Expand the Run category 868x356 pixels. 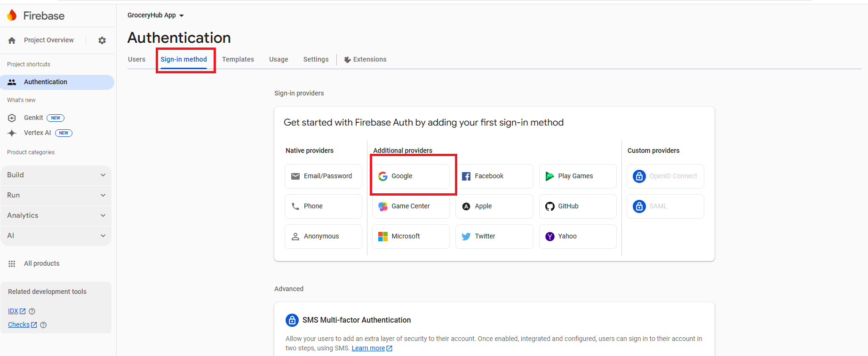[56, 195]
